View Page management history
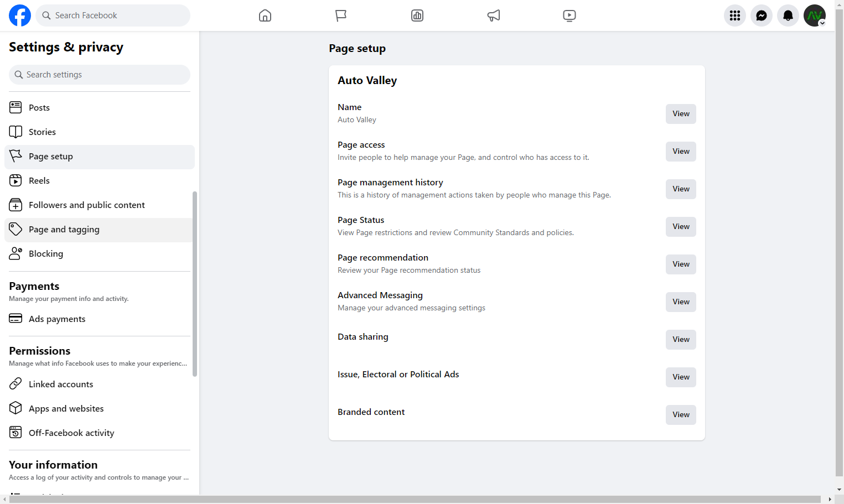 pyautogui.click(x=681, y=189)
